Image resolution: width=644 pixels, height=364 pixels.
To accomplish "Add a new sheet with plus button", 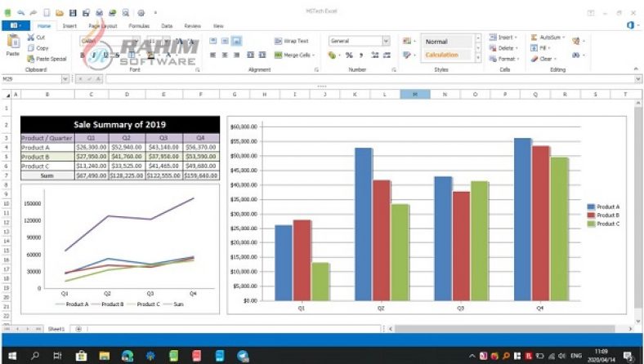I will tap(78, 329).
